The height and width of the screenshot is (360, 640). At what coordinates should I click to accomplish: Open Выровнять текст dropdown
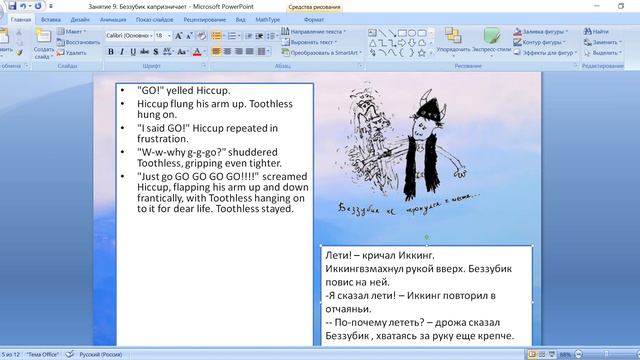pos(309,42)
